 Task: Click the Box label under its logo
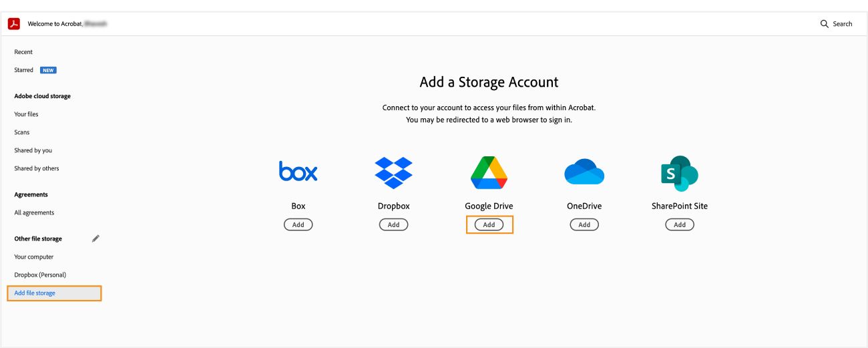click(298, 206)
